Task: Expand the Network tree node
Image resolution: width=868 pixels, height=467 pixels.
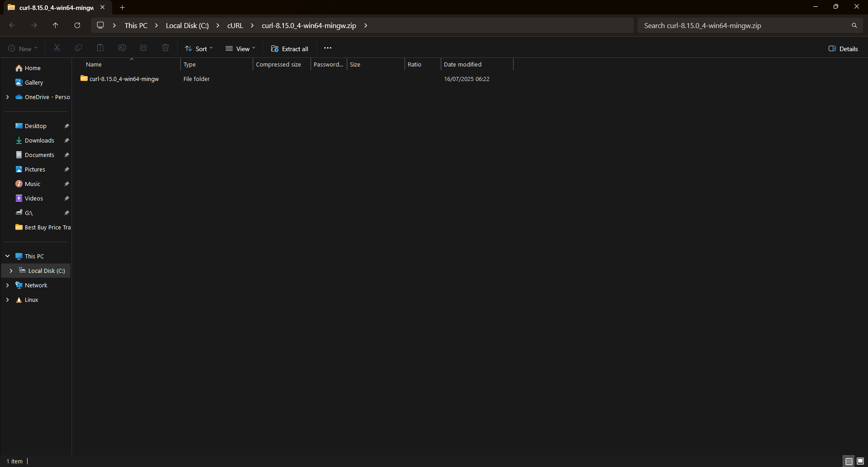Action: coord(8,286)
